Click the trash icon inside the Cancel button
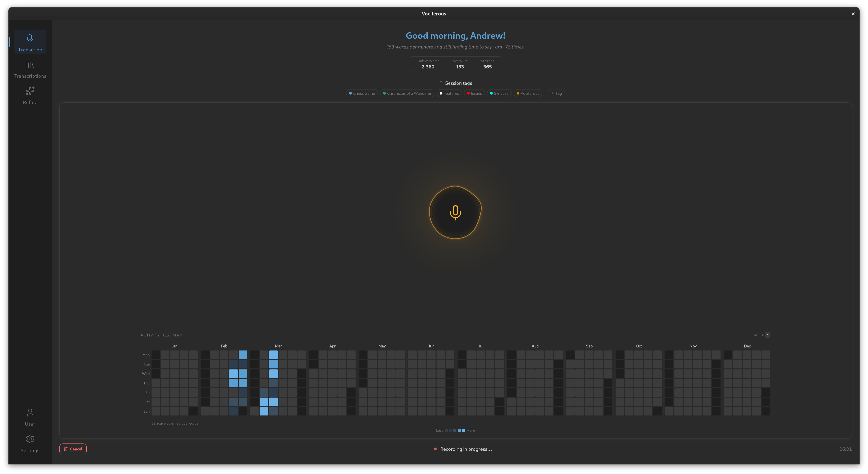The image size is (868, 474). tap(65, 449)
